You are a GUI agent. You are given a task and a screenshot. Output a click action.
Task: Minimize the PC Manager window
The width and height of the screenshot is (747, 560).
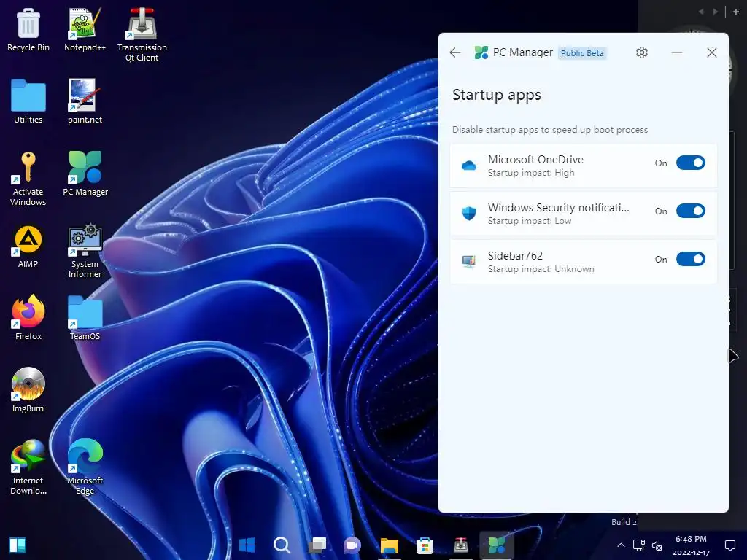pyautogui.click(x=677, y=52)
